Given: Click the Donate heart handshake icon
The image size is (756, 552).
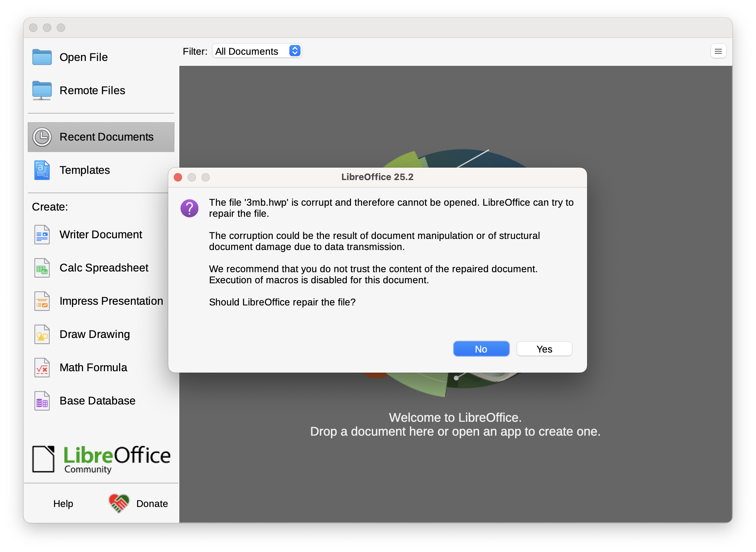Looking at the screenshot, I should pyautogui.click(x=119, y=503).
